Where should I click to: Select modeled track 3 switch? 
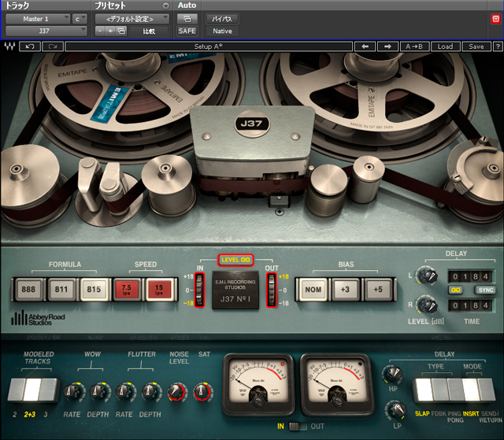point(49,390)
